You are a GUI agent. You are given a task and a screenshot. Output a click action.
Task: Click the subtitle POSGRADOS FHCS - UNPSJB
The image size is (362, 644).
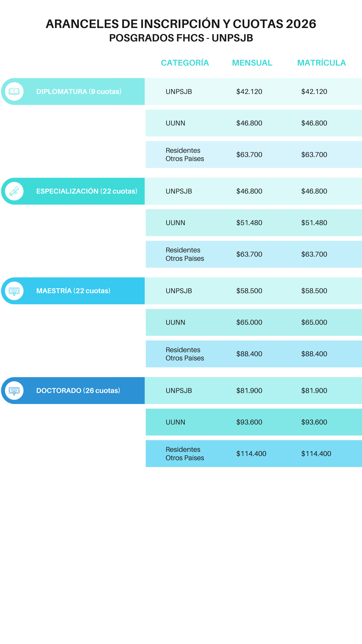tap(181, 38)
